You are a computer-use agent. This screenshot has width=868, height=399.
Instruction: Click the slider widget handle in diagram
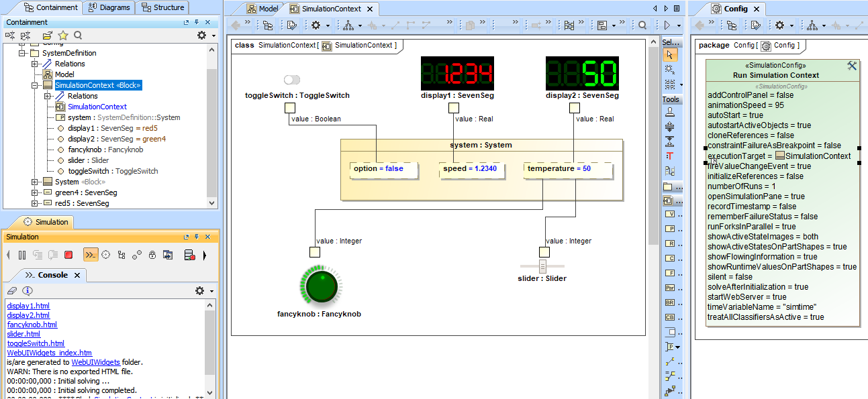(542, 268)
